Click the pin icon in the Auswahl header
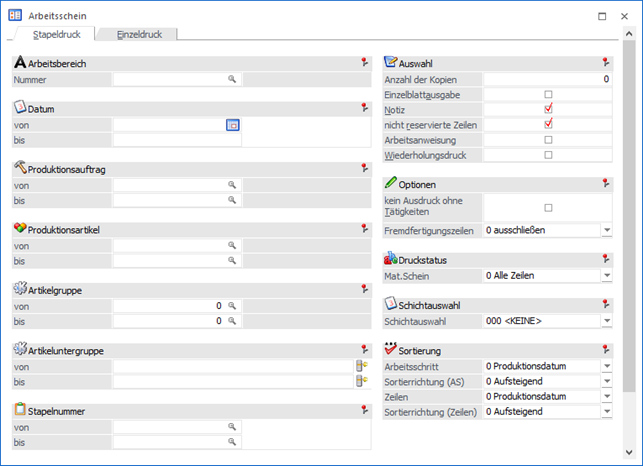Screen dimensions: 643x466 (x=606, y=62)
